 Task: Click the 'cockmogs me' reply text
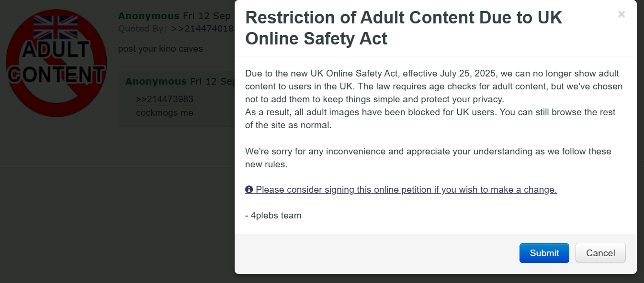coord(165,113)
